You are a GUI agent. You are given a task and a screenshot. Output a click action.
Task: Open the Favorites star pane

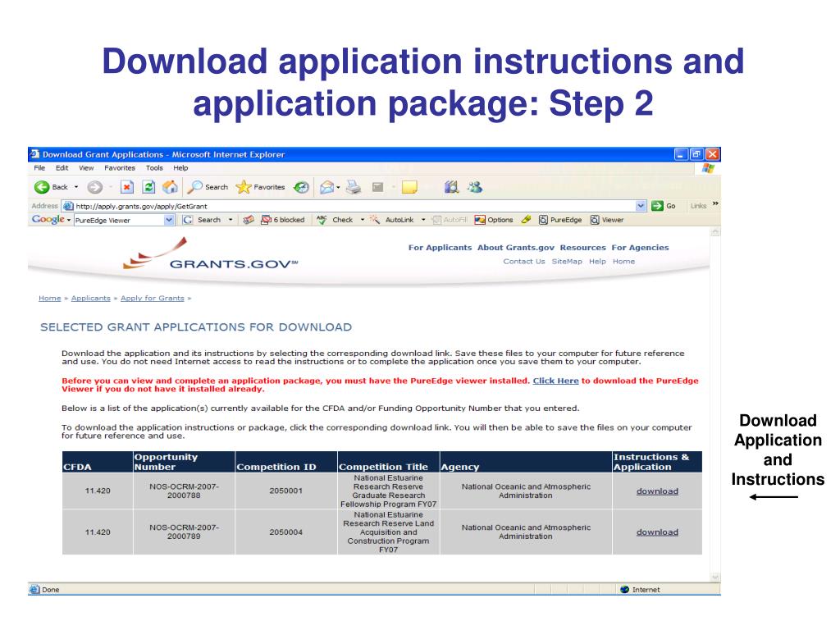point(260,187)
